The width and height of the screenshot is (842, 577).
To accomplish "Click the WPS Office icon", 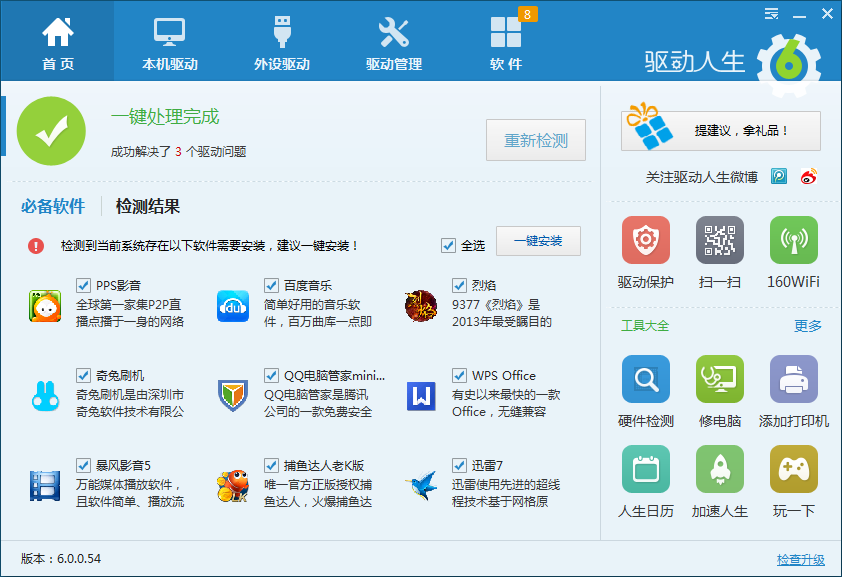I will coord(421,396).
